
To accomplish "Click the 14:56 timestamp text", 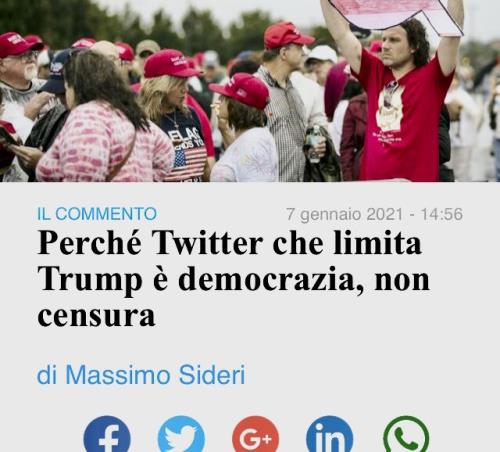I will [442, 214].
